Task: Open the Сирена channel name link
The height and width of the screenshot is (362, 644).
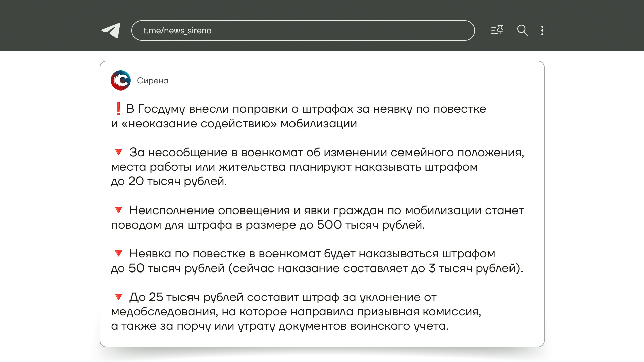Action: pos(152,81)
